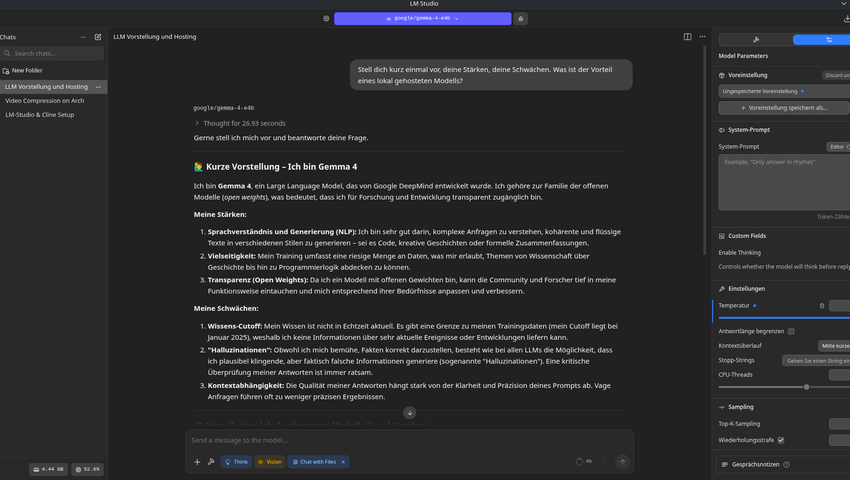Enable the Antwortlänge begrenzen checkbox
The height and width of the screenshot is (480, 850).
[x=791, y=331]
